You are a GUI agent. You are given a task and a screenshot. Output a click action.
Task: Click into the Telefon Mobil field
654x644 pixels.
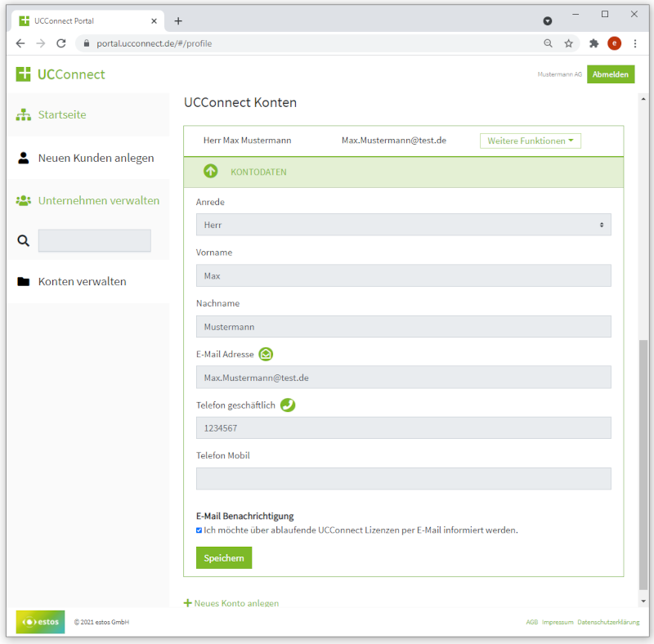[x=403, y=479]
